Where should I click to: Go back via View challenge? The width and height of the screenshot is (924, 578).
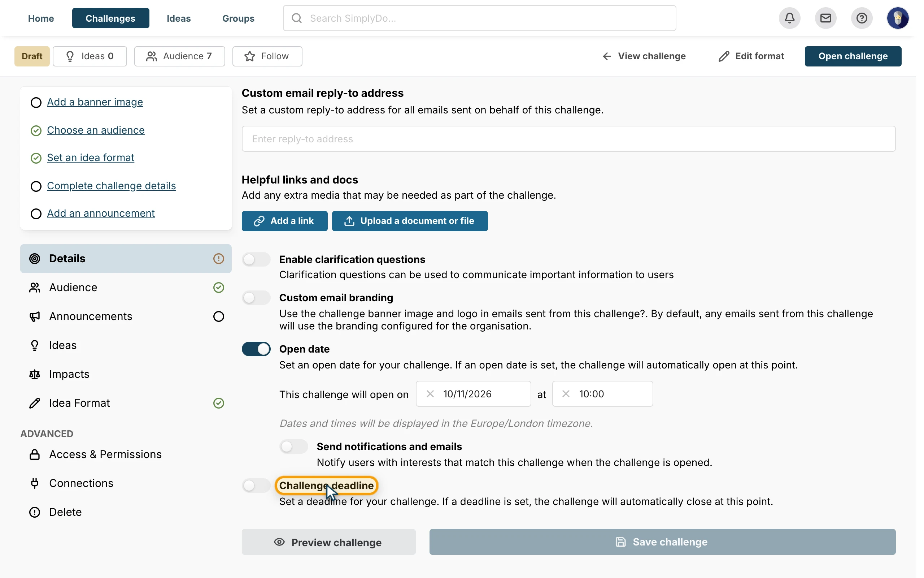tap(644, 56)
